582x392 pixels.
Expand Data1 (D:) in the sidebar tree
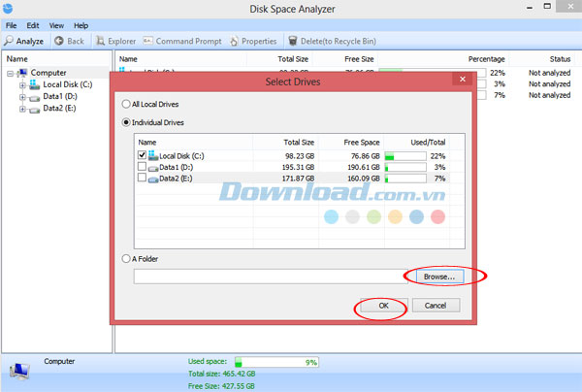pyautogui.click(x=21, y=97)
